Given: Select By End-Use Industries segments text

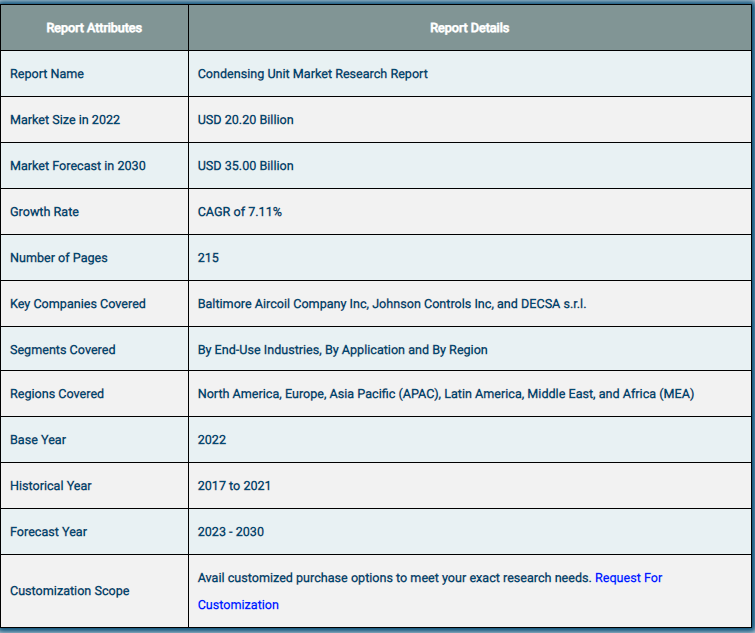Looking at the screenshot, I should coord(342,349).
